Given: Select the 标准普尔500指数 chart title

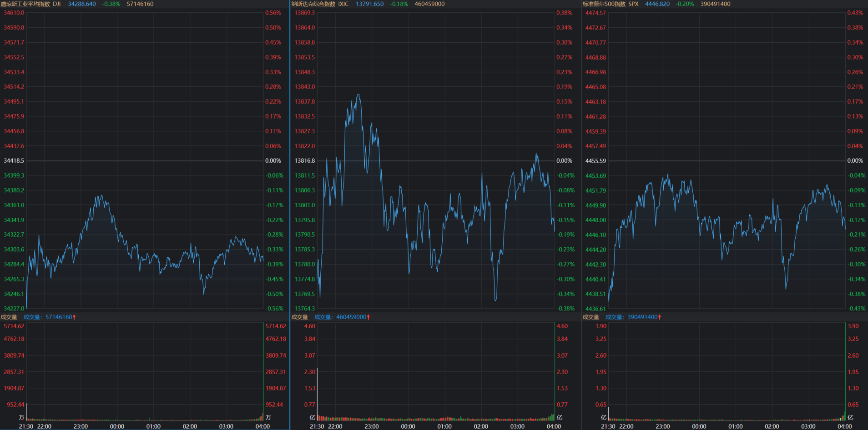Looking at the screenshot, I should [x=604, y=4].
